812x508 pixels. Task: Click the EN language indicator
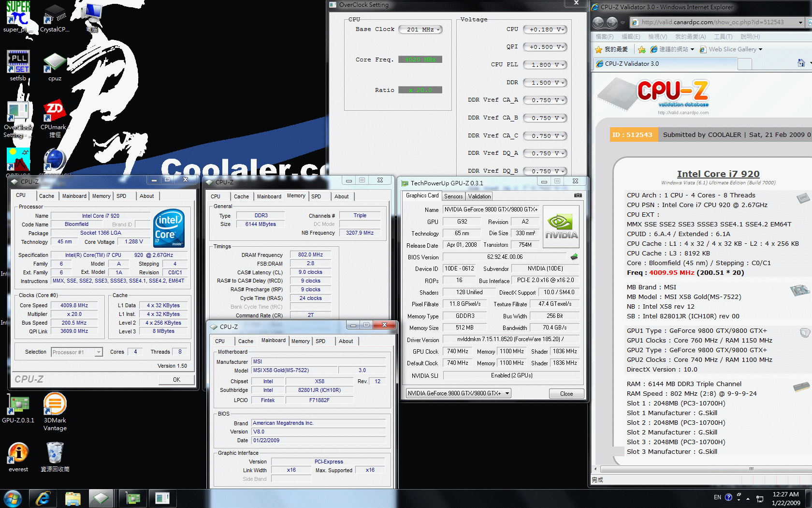pos(717,497)
